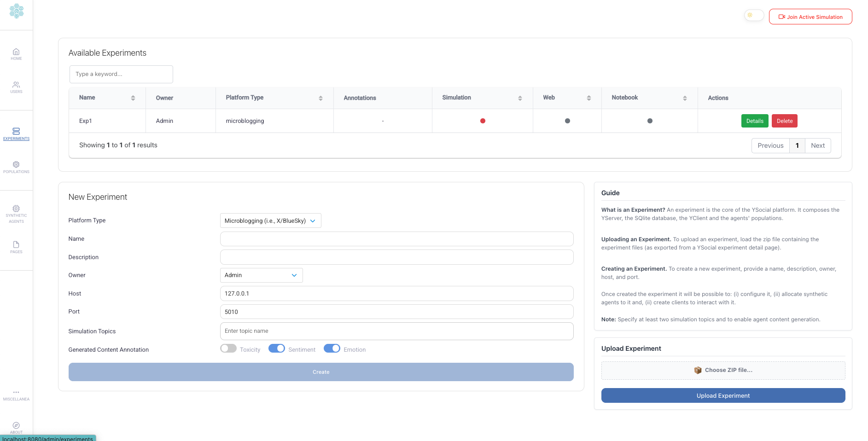The width and height of the screenshot is (868, 441).
Task: Turn off the Emotion annotation toggle
Action: [332, 348]
